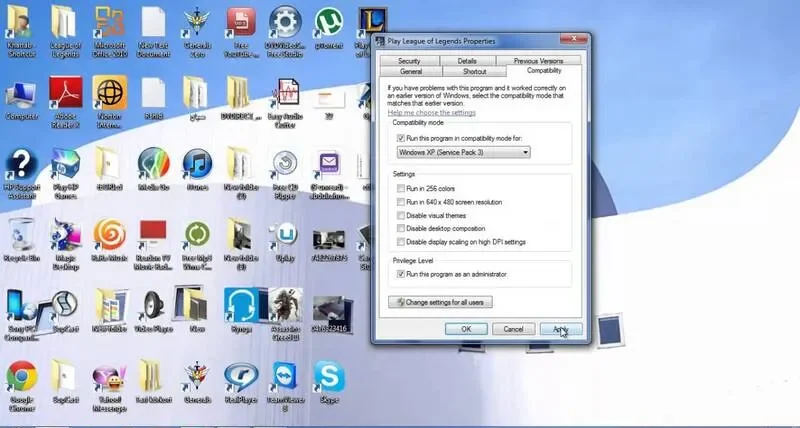This screenshot has height=428, width=800.
Task: Open the green circular-arrows converter shortcut
Action: [x=197, y=235]
